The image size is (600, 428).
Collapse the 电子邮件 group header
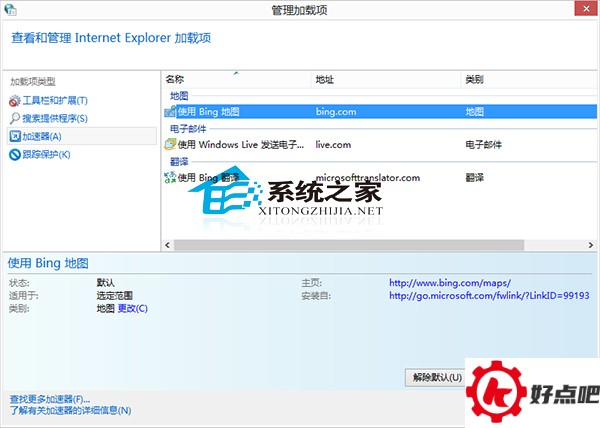(x=188, y=129)
